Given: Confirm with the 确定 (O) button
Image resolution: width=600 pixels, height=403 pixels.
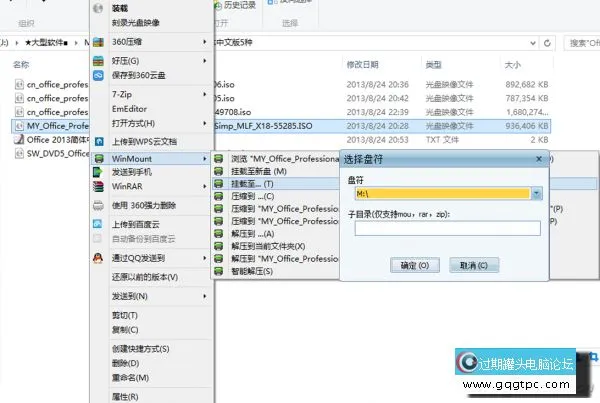Looking at the screenshot, I should point(415,265).
